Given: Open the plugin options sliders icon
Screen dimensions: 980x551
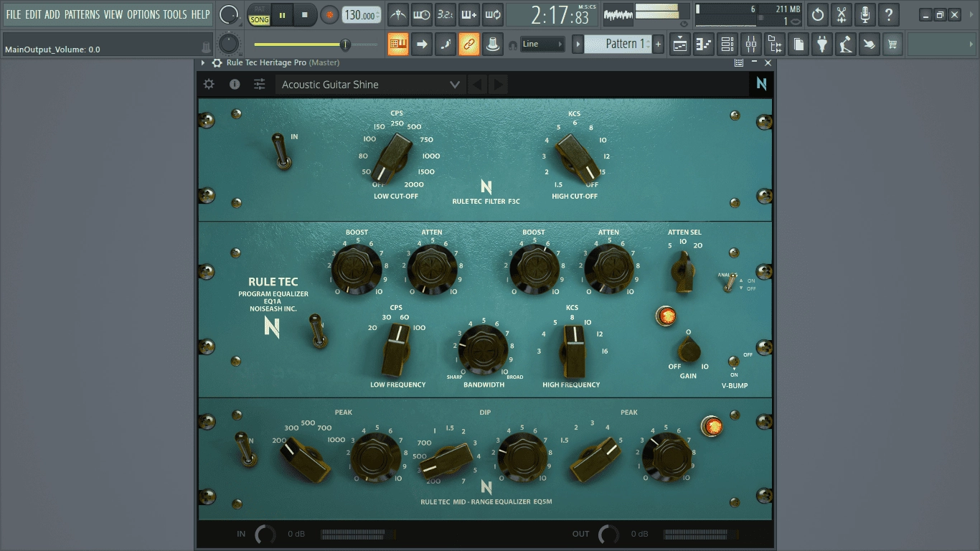Looking at the screenshot, I should (x=260, y=84).
